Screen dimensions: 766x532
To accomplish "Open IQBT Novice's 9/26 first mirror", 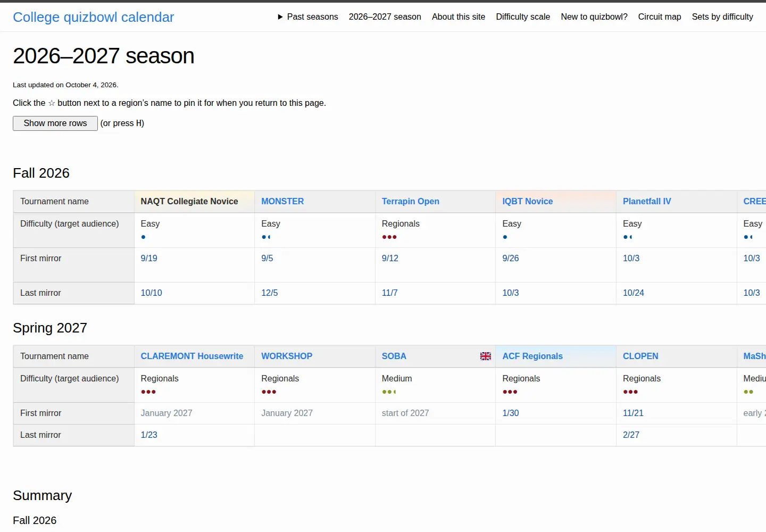I will (x=511, y=259).
